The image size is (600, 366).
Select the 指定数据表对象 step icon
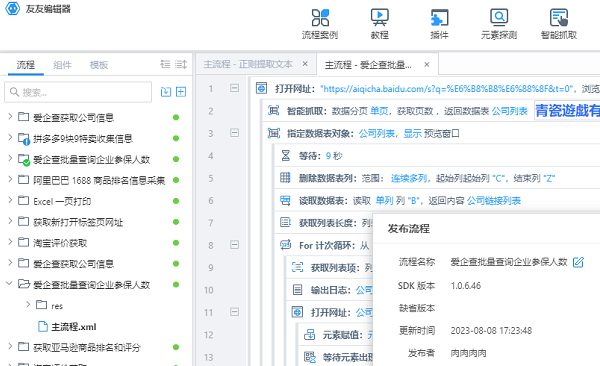[x=273, y=133]
